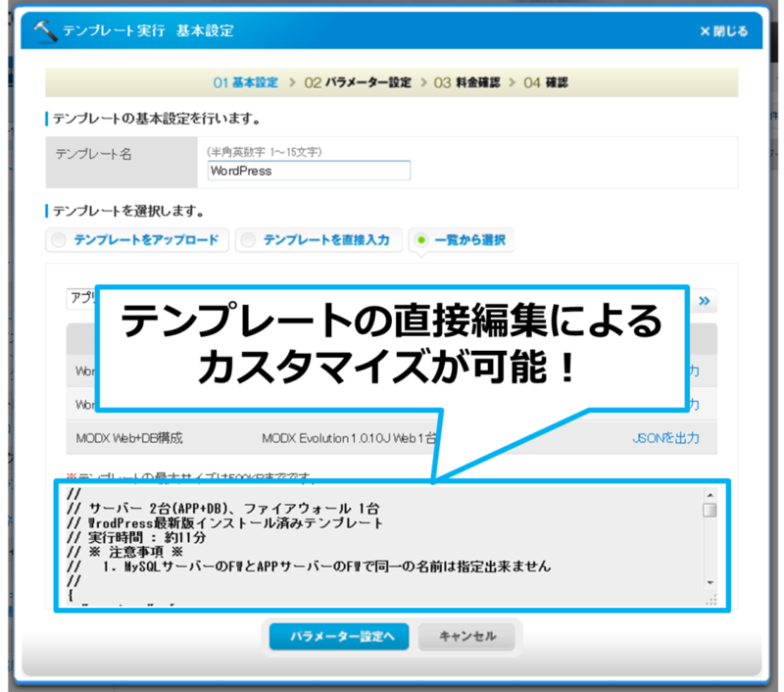
Task: Click JSONを出力 link for MODX row
Action: (665, 438)
